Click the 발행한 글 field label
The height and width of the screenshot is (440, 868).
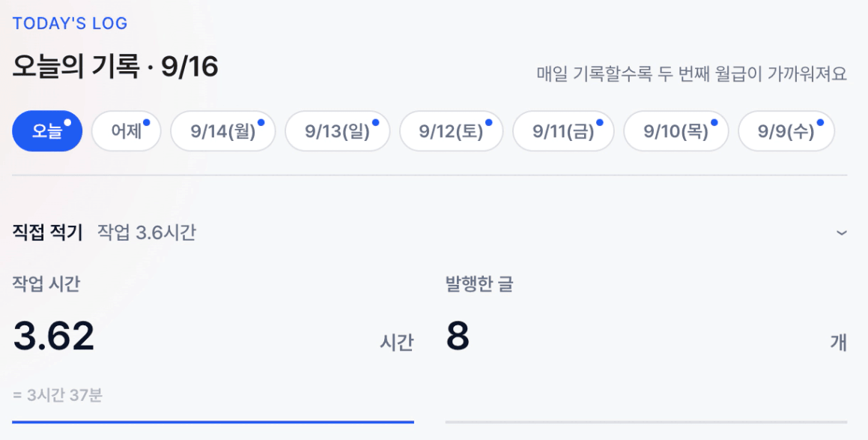tap(479, 283)
